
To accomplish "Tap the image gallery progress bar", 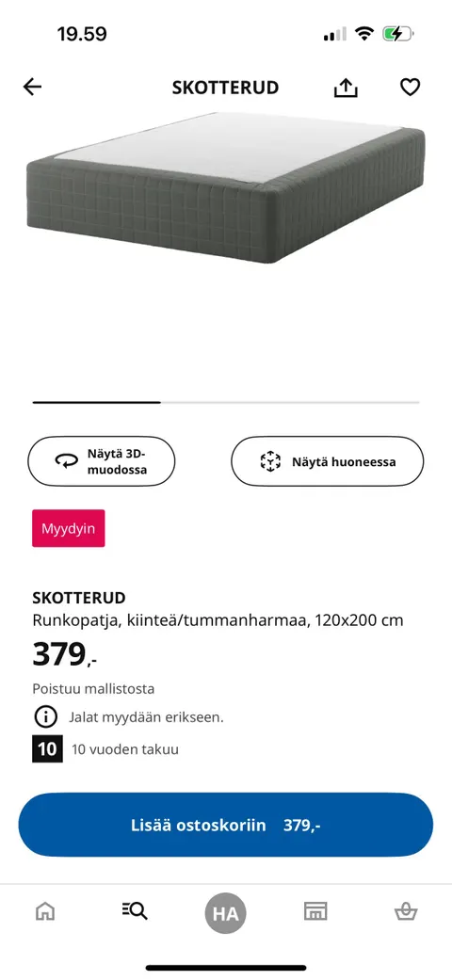I will tap(226, 403).
